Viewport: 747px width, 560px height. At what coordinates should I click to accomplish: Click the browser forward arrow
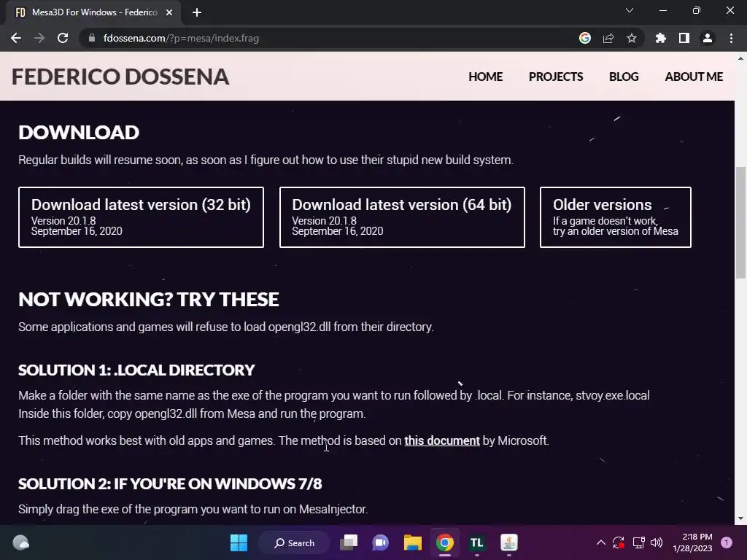click(x=39, y=38)
